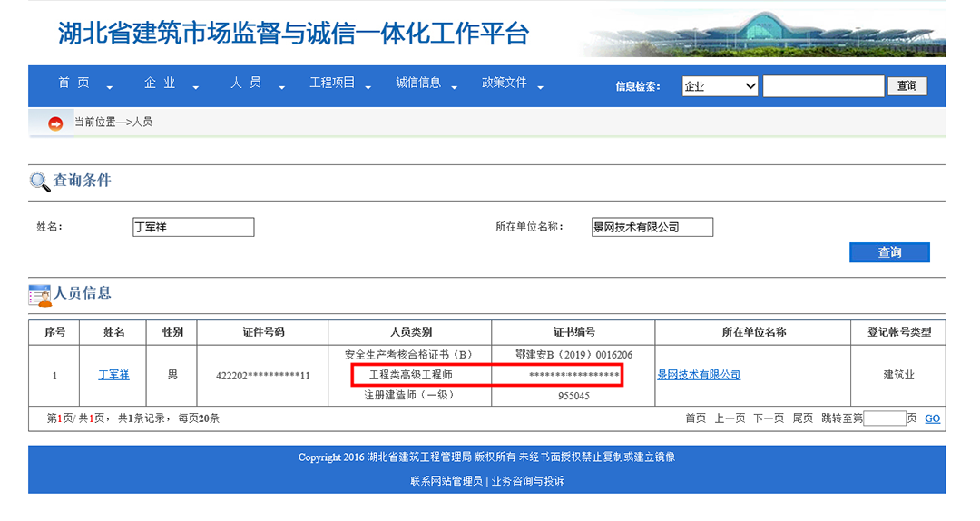The image size is (980, 521).
Task: Click the page number jump field
Action: [885, 418]
